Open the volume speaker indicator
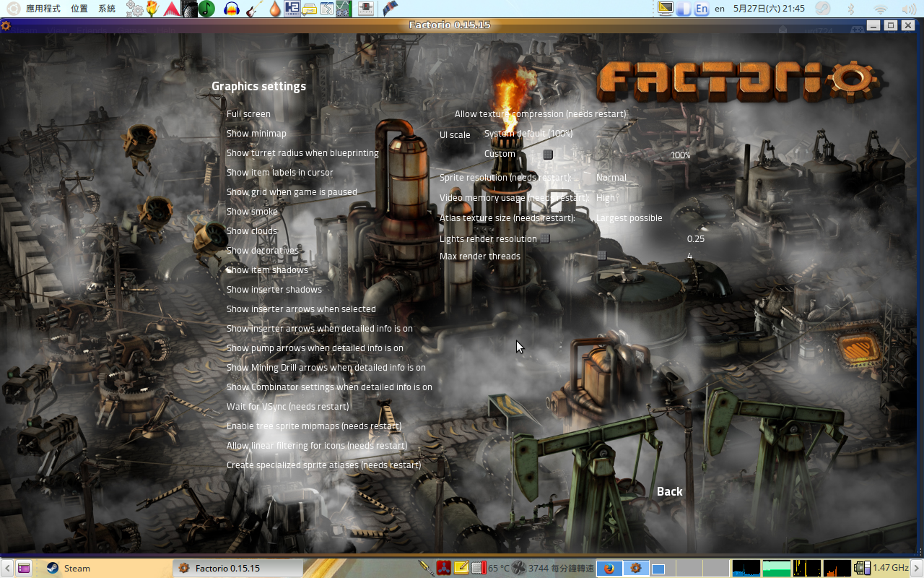This screenshot has height=578, width=924. pos(909,9)
